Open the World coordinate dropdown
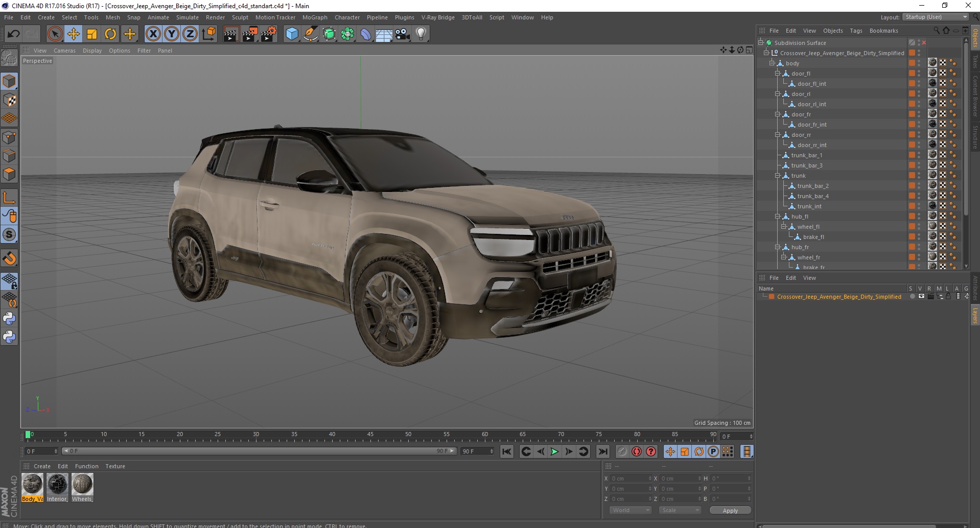Screen dimensions: 980x528 (630, 510)
